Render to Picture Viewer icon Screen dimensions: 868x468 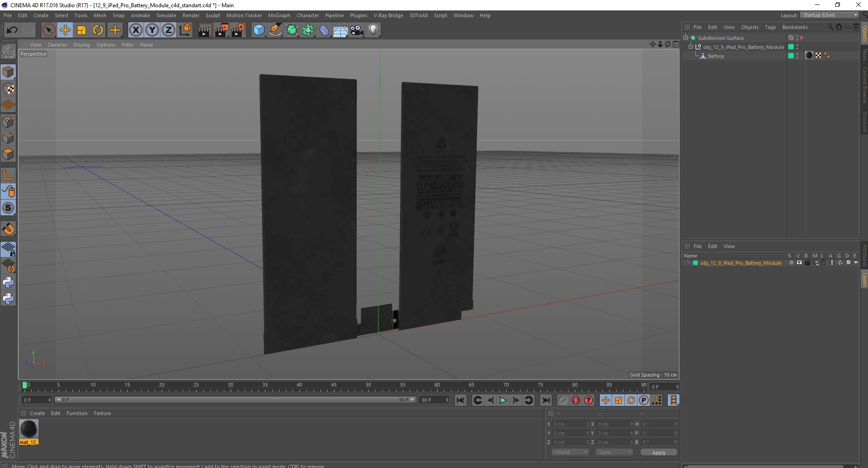[222, 30]
